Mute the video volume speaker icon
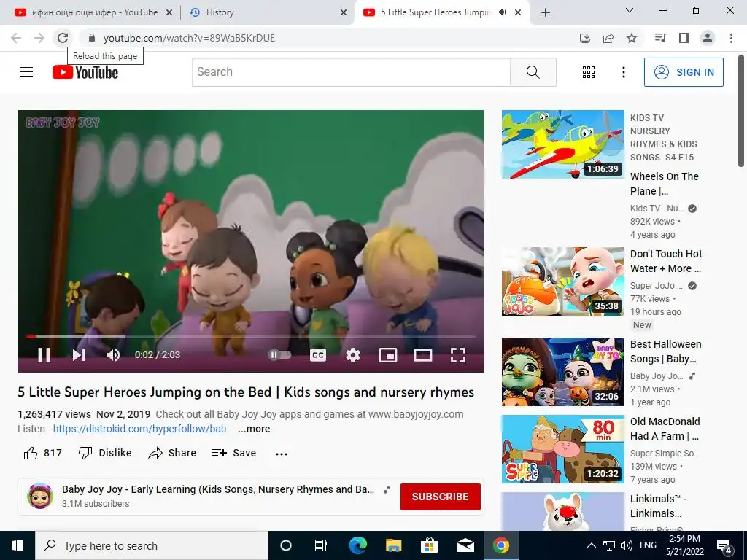Image resolution: width=747 pixels, height=560 pixels. click(113, 355)
